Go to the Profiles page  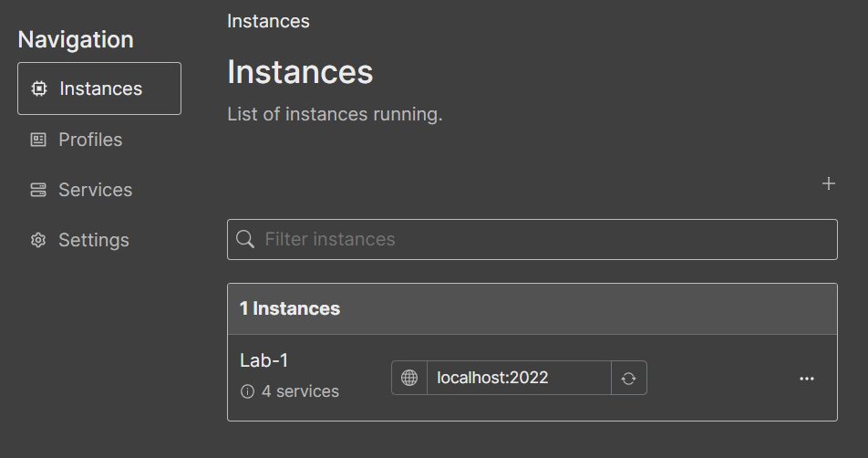pos(90,140)
